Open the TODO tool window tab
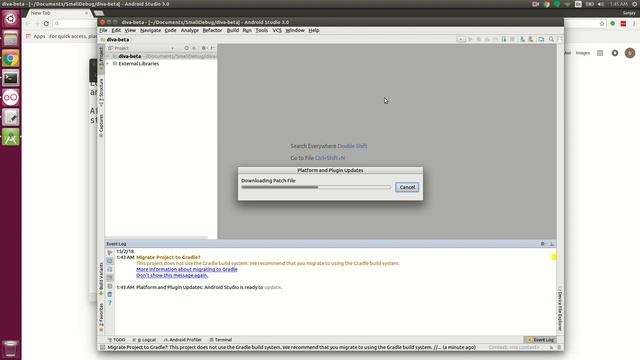The height and width of the screenshot is (360, 640). 116,340
